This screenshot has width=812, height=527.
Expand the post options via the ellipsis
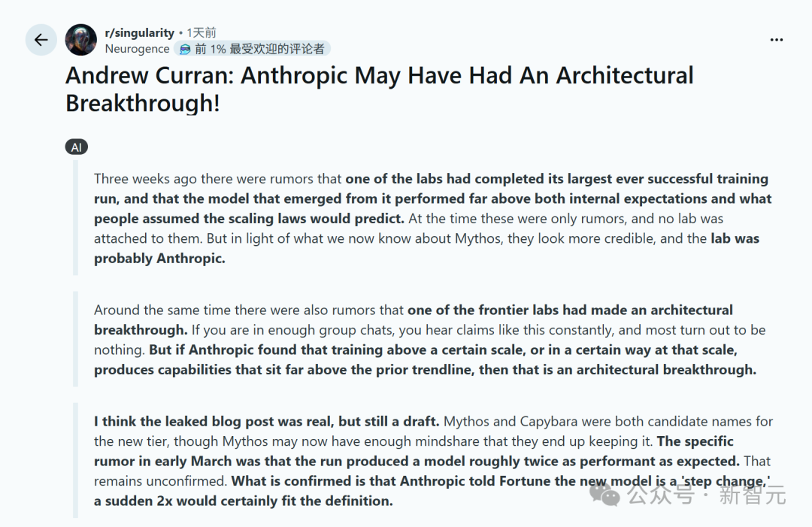[x=776, y=39]
